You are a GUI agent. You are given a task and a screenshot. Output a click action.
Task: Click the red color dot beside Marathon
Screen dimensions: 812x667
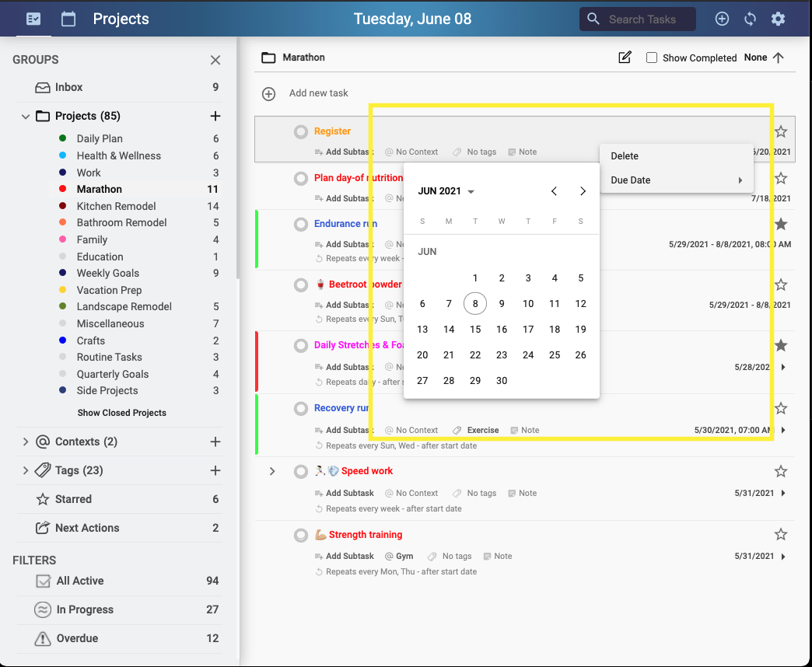pos(64,189)
